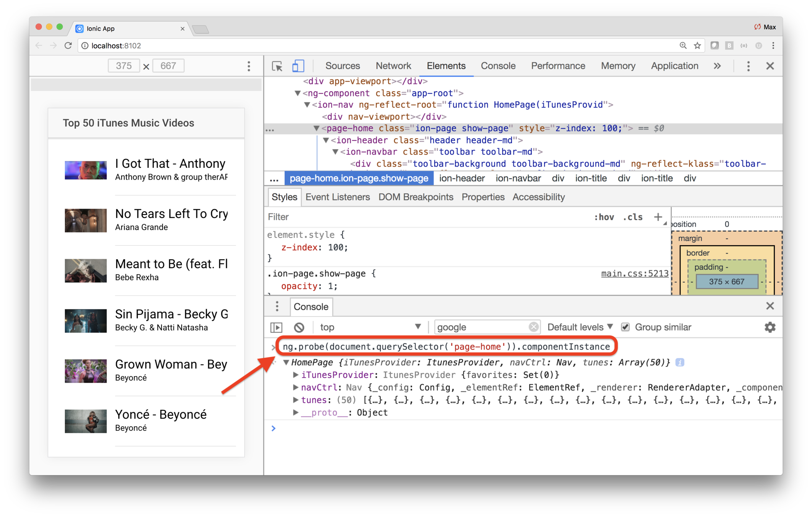812x517 pixels.
Task: Click the new style rule plus icon
Action: [658, 217]
